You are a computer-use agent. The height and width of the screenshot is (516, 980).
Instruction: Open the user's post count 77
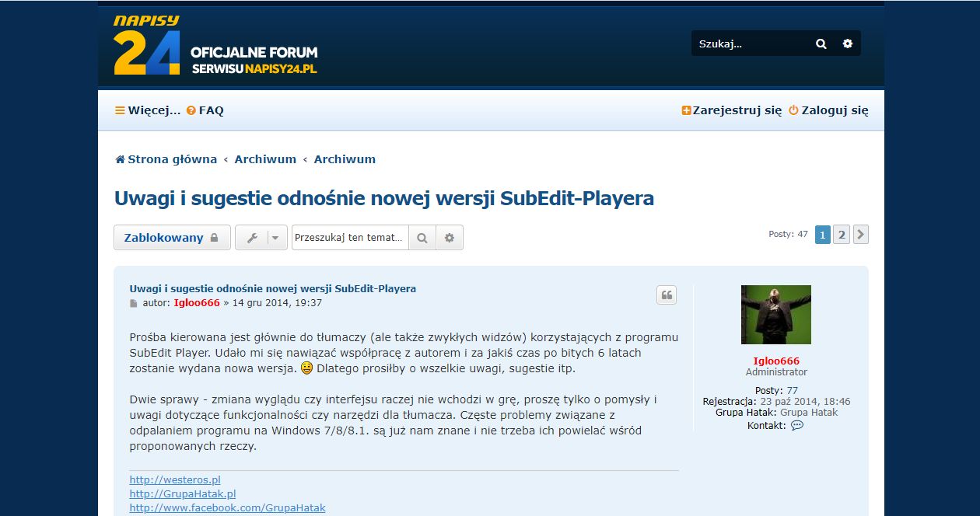click(x=792, y=391)
